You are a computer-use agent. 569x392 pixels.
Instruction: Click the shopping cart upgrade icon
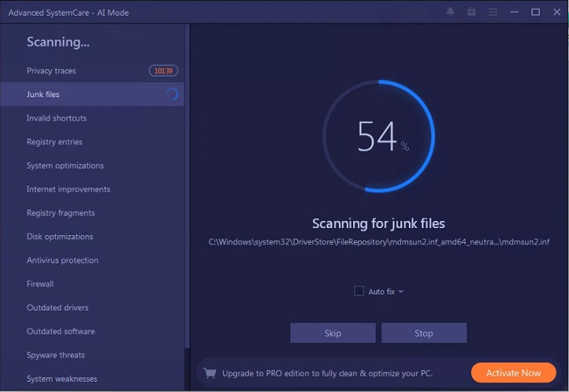click(x=210, y=372)
